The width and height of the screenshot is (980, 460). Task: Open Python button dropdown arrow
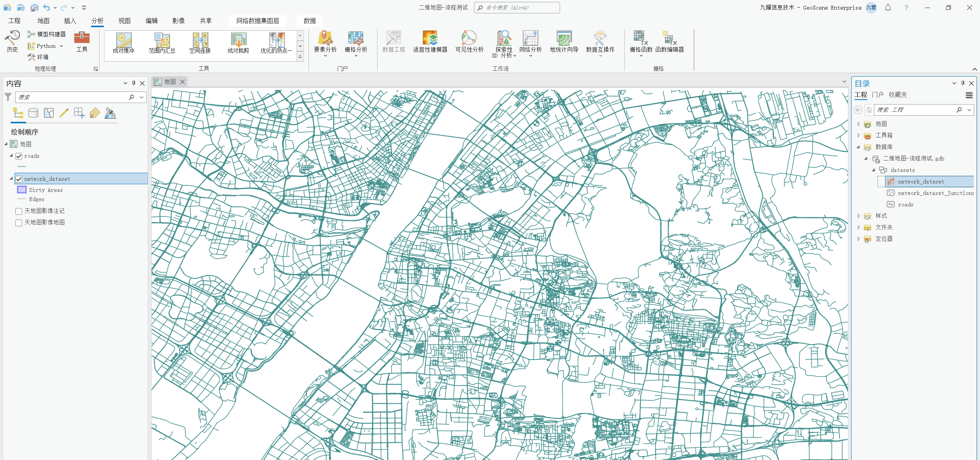[x=61, y=46]
